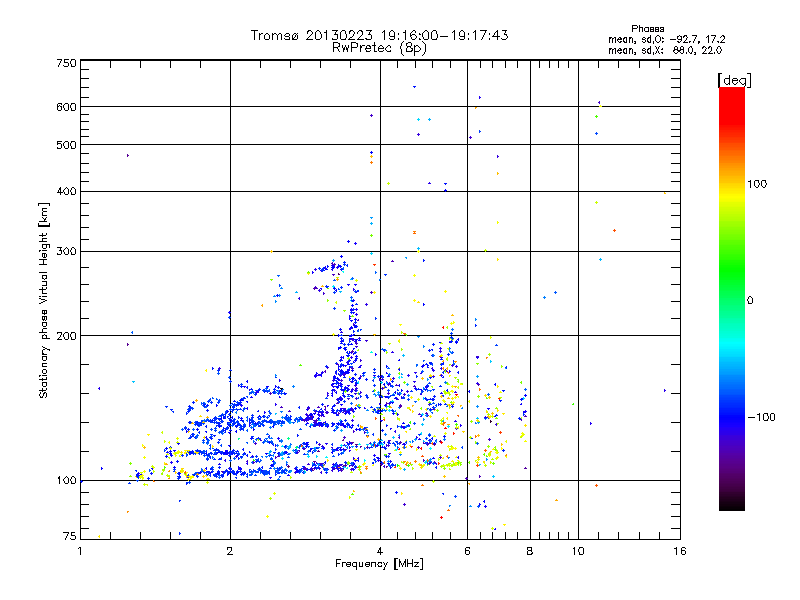Click the 'Frequency [MHz]' axis title
This screenshot has height=600, width=800.
click(379, 564)
